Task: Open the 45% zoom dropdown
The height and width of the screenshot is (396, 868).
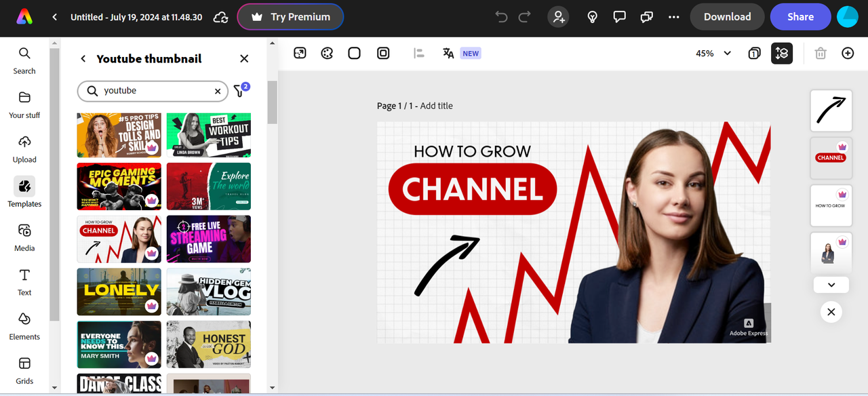Action: click(x=713, y=53)
